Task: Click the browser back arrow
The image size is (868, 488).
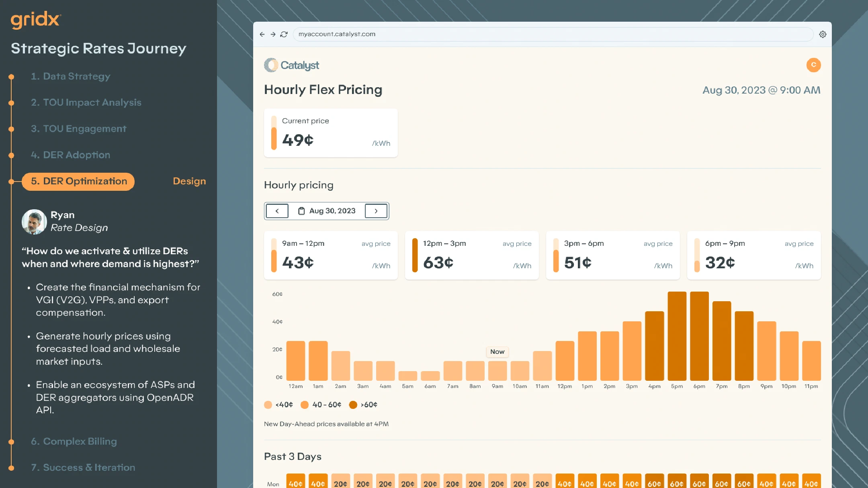Action: (262, 34)
